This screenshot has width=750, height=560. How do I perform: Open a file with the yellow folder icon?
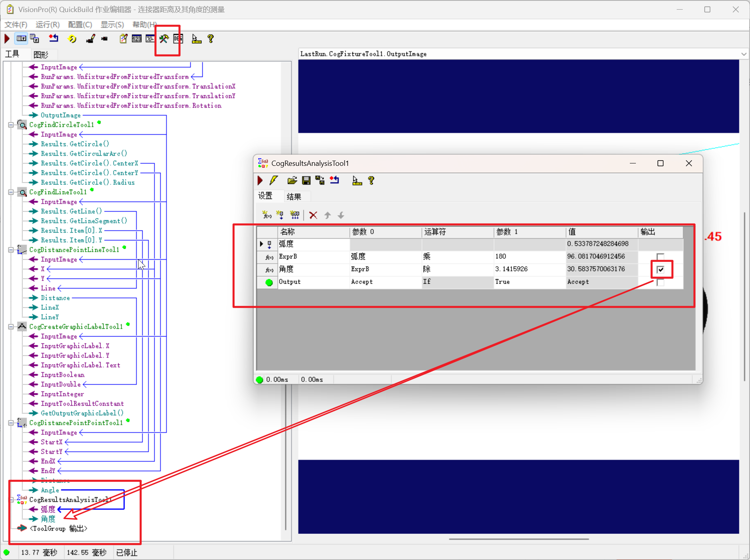tap(292, 181)
